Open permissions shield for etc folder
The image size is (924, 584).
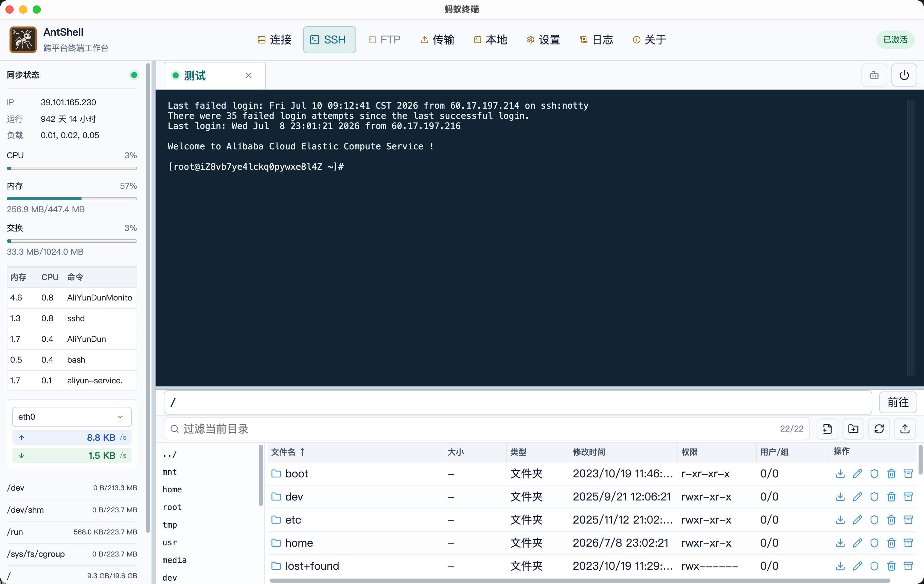pos(874,519)
